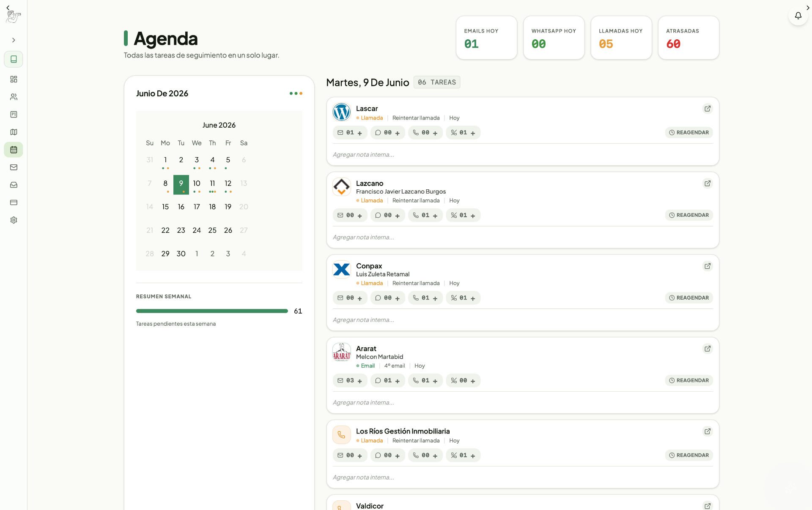Open the dashboard grid sidebar icon
Screen dimensions: 812x510
[14, 79]
